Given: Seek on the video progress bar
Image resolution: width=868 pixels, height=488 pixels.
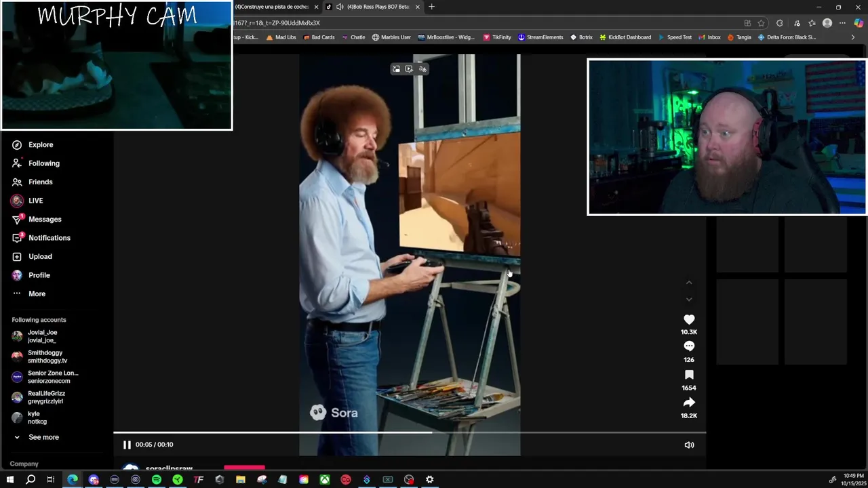Looking at the screenshot, I should tap(410, 432).
